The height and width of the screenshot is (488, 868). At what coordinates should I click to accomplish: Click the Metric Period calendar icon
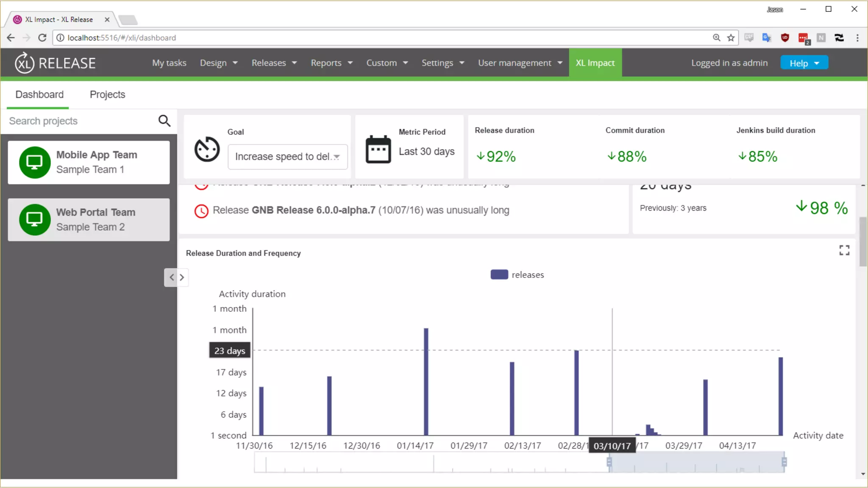pyautogui.click(x=378, y=149)
